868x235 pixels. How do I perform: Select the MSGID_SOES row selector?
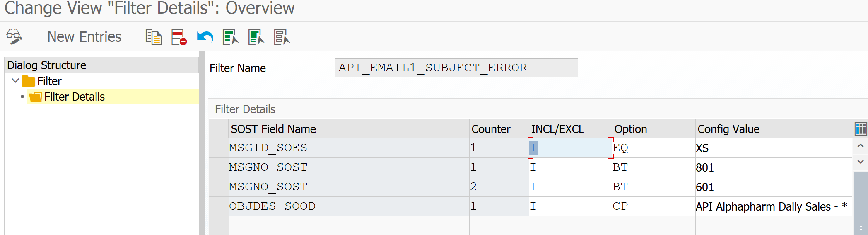point(218,148)
